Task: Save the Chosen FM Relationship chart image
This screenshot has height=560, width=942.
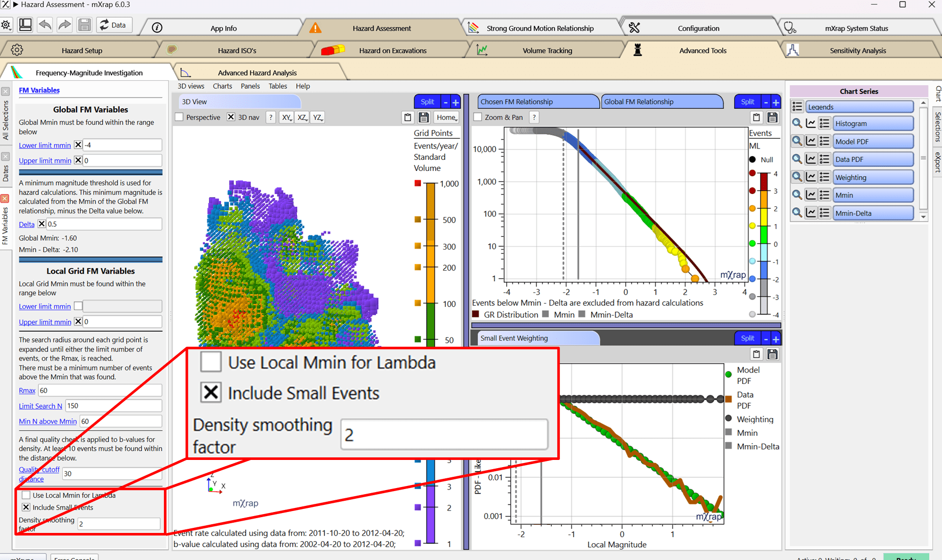Action: pyautogui.click(x=772, y=117)
